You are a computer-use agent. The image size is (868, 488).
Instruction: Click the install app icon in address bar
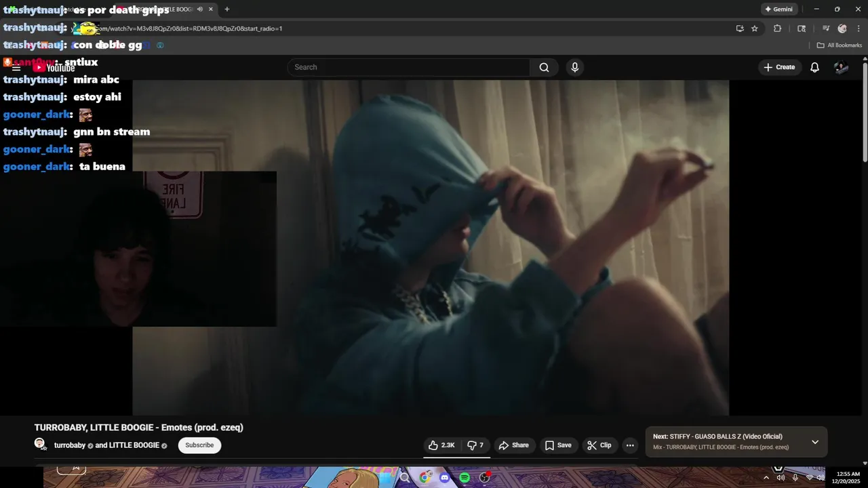click(x=740, y=28)
